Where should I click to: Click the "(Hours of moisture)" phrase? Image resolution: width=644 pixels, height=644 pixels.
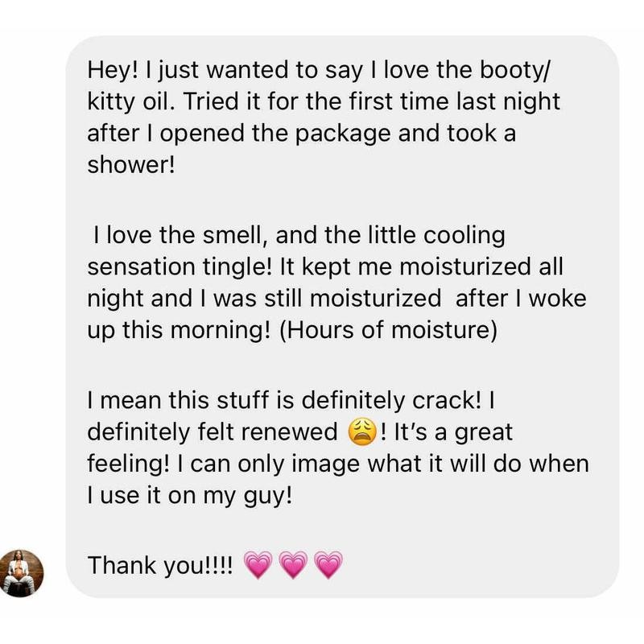pyautogui.click(x=388, y=330)
